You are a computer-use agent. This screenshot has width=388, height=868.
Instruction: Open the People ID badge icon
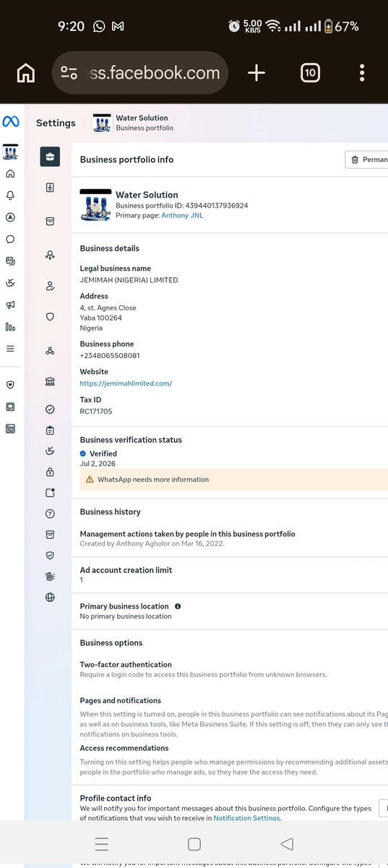pyautogui.click(x=50, y=187)
